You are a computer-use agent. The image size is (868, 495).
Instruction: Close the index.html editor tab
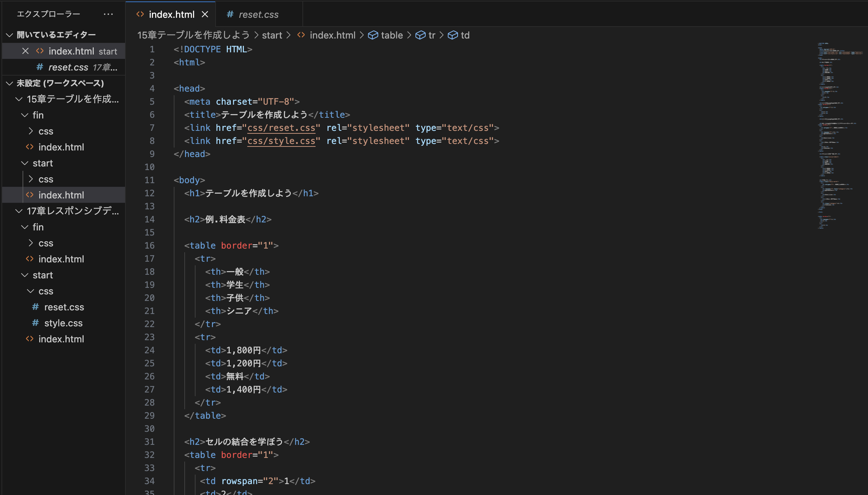pyautogui.click(x=205, y=14)
